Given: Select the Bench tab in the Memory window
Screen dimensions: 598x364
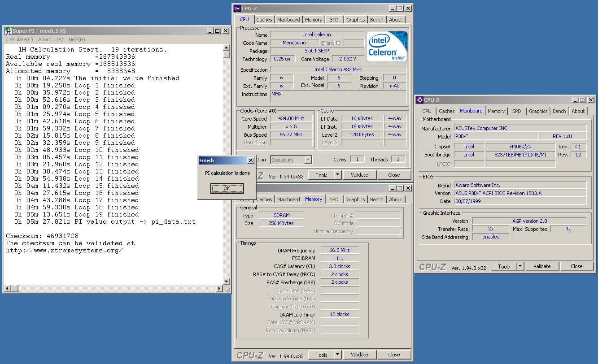Looking at the screenshot, I should [x=377, y=199].
